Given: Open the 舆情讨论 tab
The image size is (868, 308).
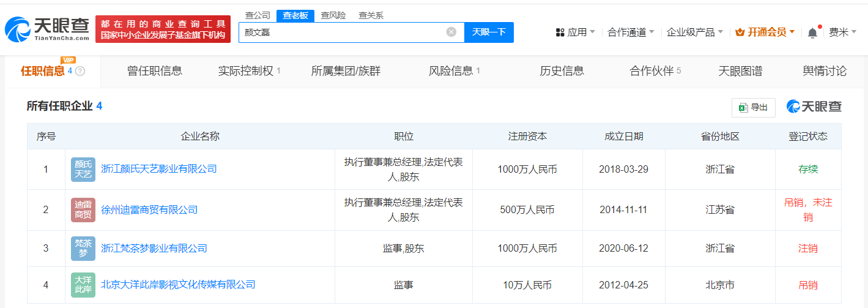Looking at the screenshot, I should (x=825, y=71).
